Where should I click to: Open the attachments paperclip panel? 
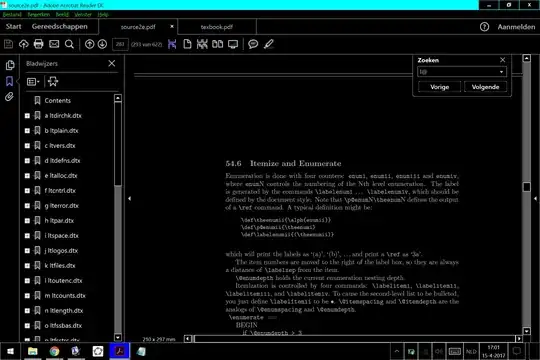(x=9, y=97)
